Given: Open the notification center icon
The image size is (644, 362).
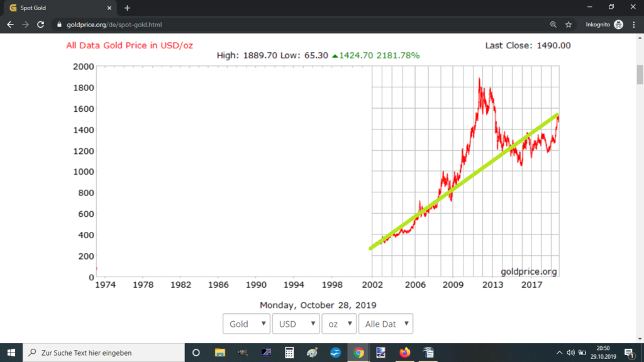Looking at the screenshot, I should (629, 353).
